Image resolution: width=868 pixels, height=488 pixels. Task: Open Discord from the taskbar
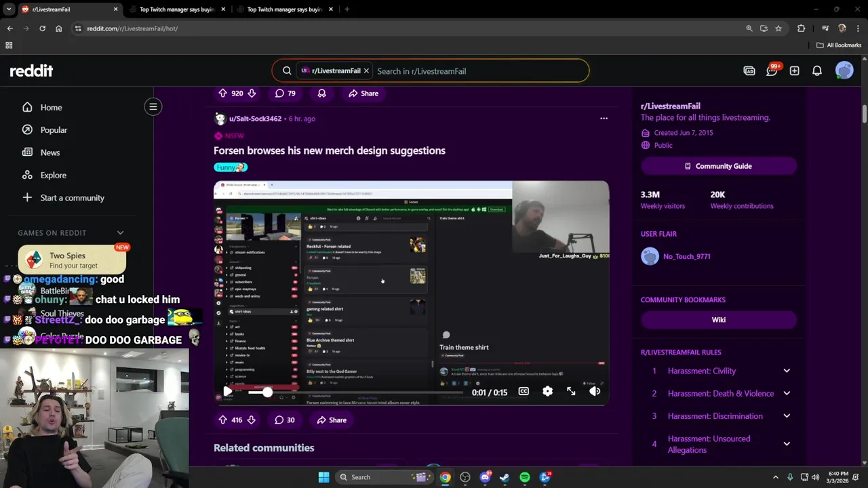485,477
